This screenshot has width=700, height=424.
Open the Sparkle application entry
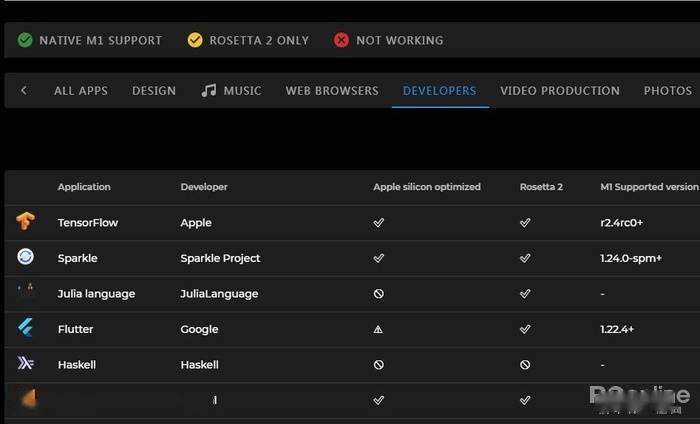[x=78, y=258]
